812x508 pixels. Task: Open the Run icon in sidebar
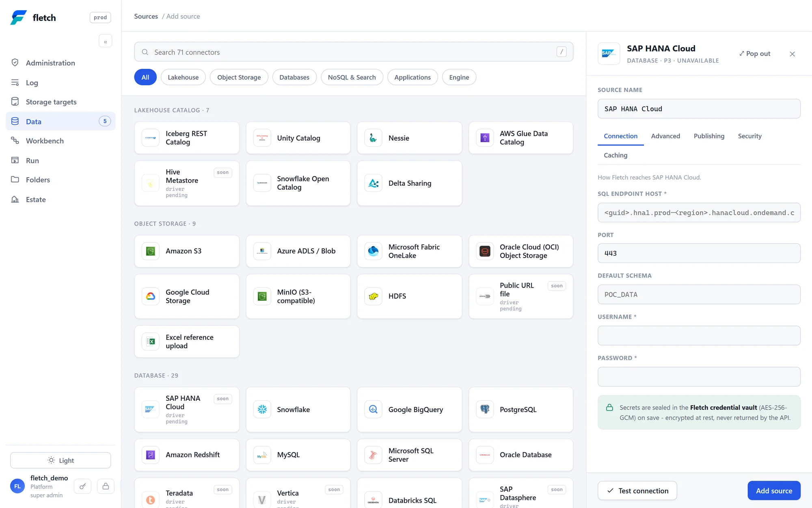click(15, 160)
